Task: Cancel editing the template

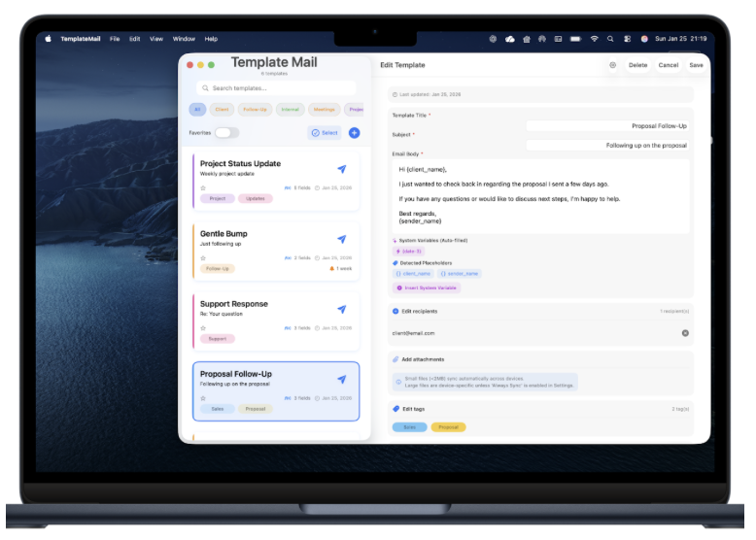Action: [668, 65]
